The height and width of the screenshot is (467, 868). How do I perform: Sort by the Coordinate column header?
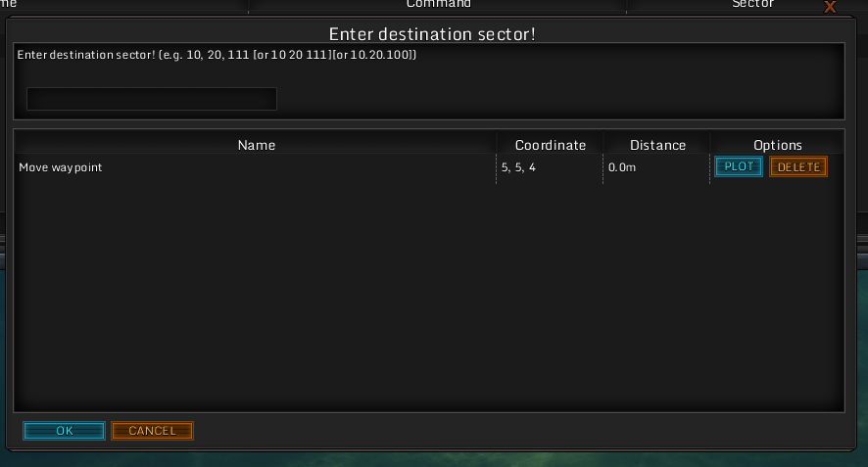pos(551,145)
